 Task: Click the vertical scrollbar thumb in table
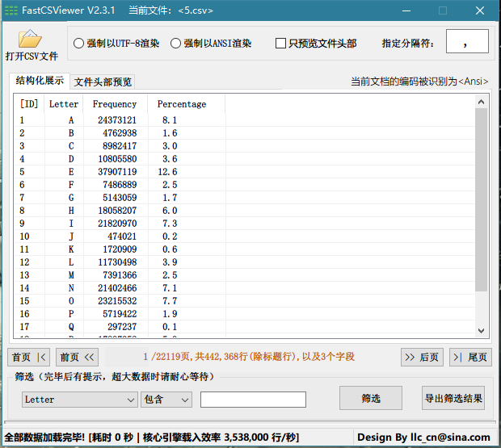pos(481,202)
